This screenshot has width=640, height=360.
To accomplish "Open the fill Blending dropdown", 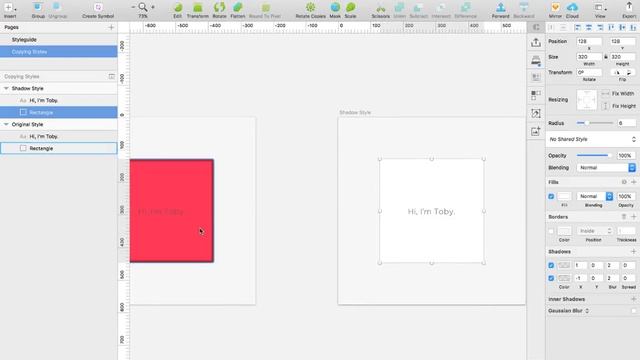I will coord(594,196).
